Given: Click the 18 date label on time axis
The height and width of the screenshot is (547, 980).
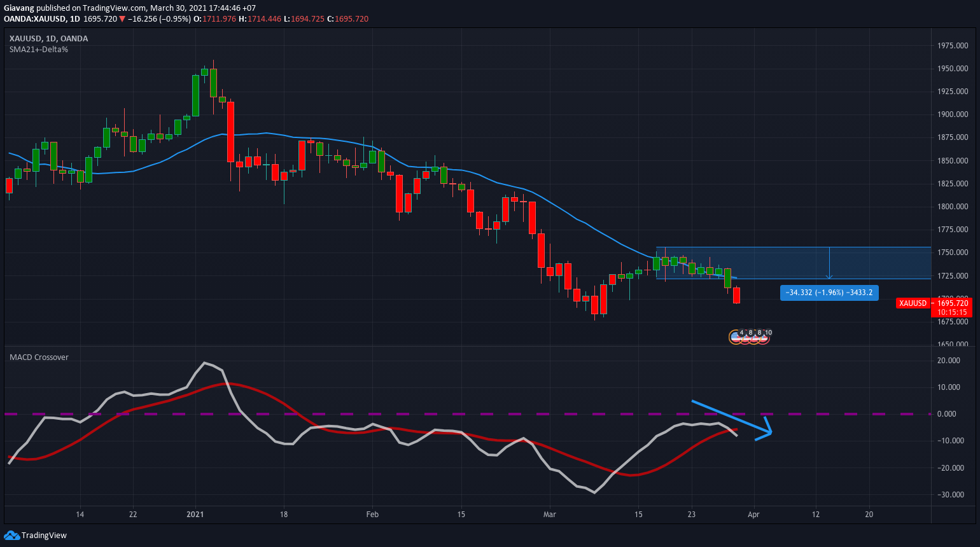Looking at the screenshot, I should 284,515.
